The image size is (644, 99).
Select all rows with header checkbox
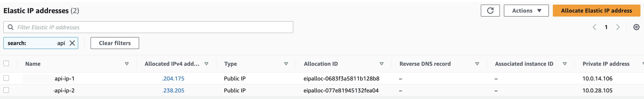[x=6, y=63]
